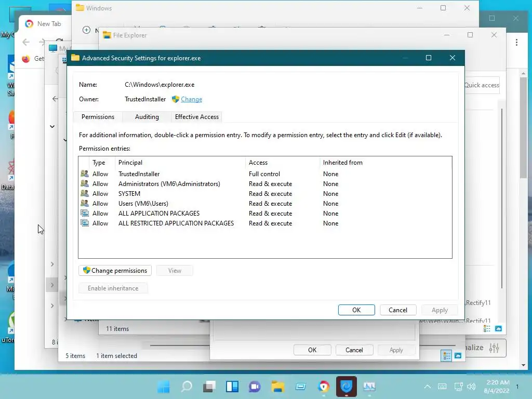Switch to details view in bottom window
This screenshot has height=399, width=532.
(446, 355)
